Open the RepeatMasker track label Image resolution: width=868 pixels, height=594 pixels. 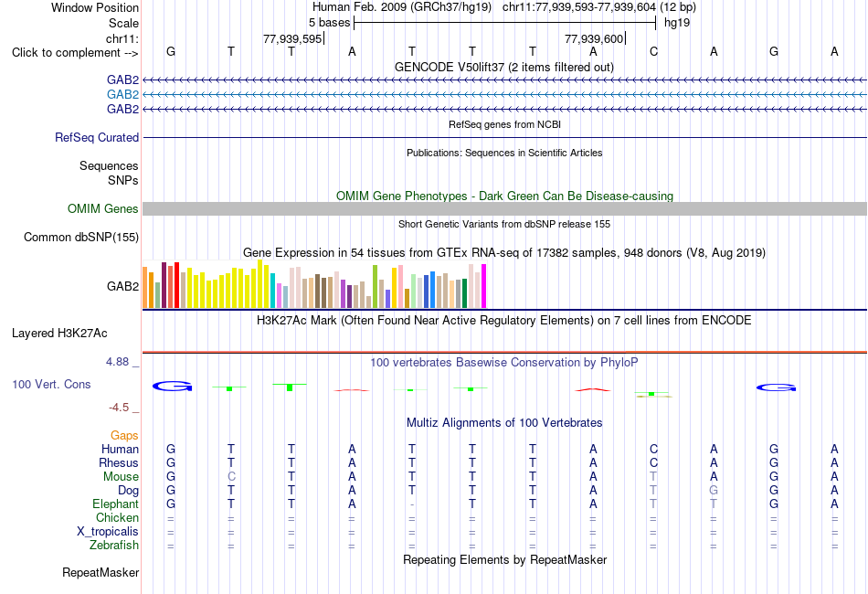pos(101,572)
